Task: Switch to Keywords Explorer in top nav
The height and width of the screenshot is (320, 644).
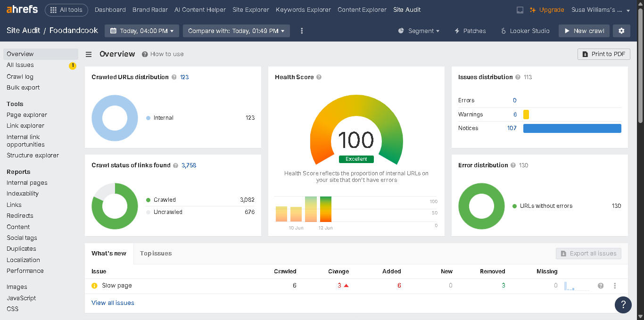Action: [x=304, y=10]
